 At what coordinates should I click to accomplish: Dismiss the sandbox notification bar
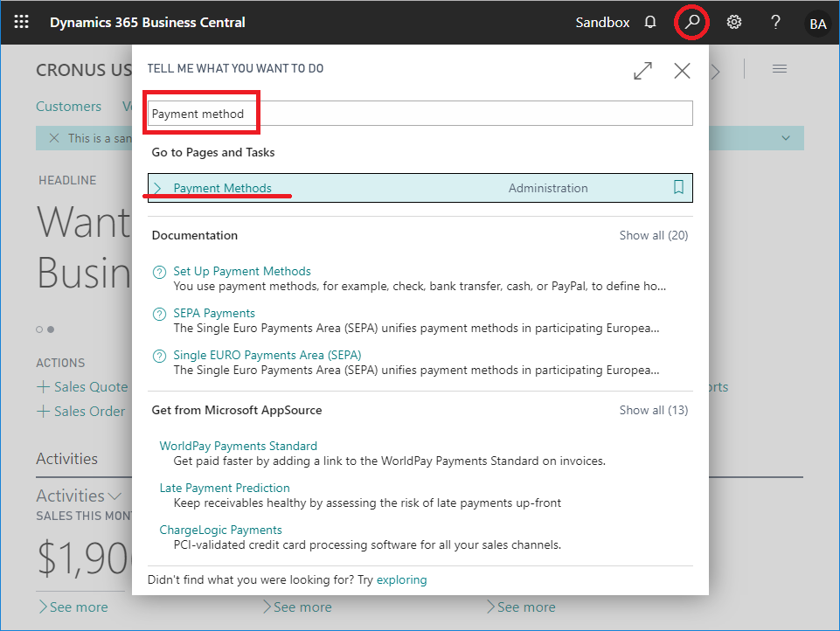coord(54,138)
